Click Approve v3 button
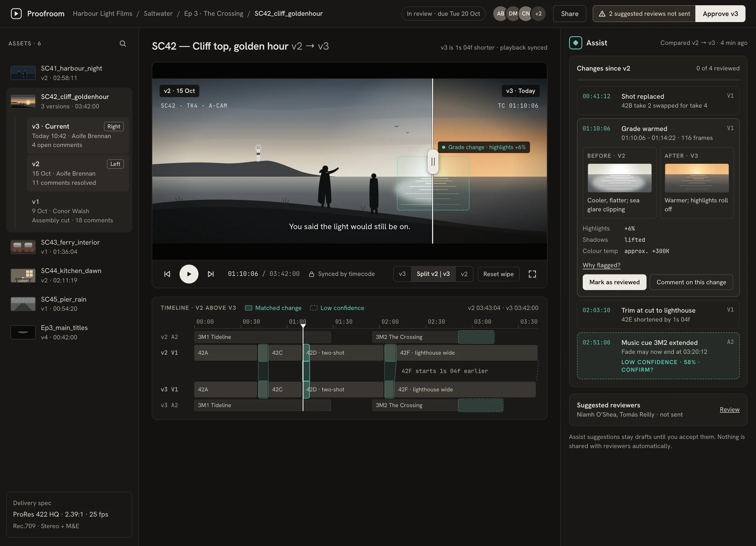This screenshot has width=756, height=546. [720, 14]
